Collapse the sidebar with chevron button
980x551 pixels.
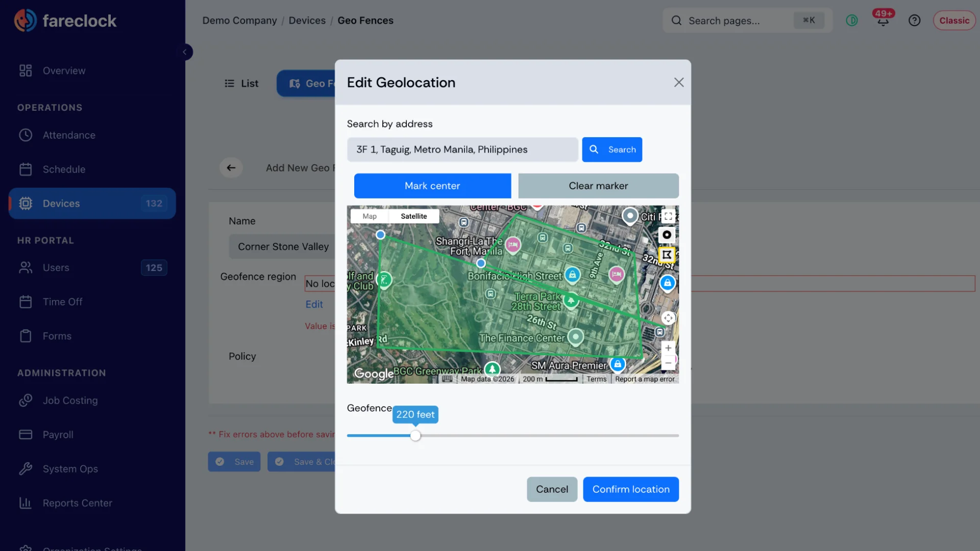point(185,52)
